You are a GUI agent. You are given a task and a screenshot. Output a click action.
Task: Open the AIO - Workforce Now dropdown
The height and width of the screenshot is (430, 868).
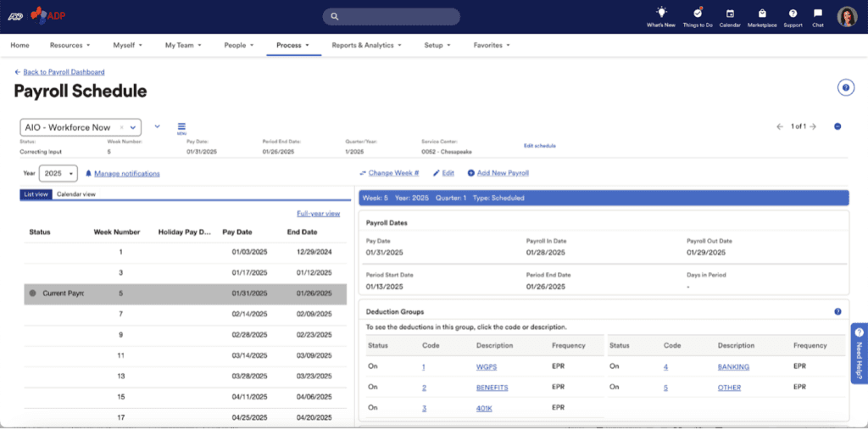(133, 127)
